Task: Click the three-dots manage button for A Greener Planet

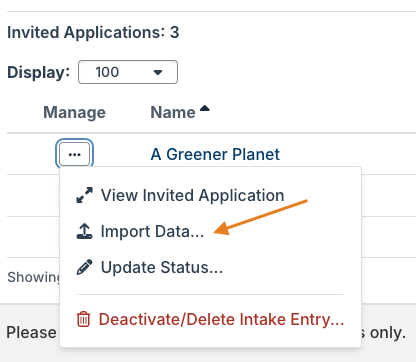Action: [74, 154]
